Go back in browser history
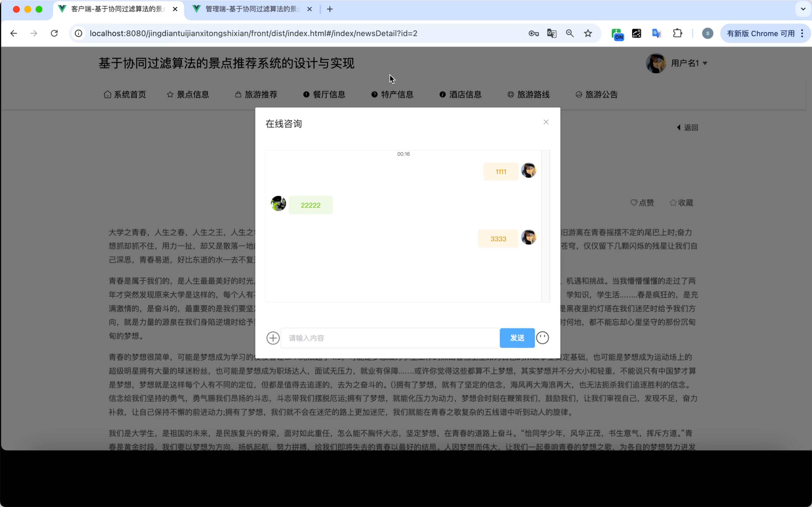812x507 pixels. (14, 33)
